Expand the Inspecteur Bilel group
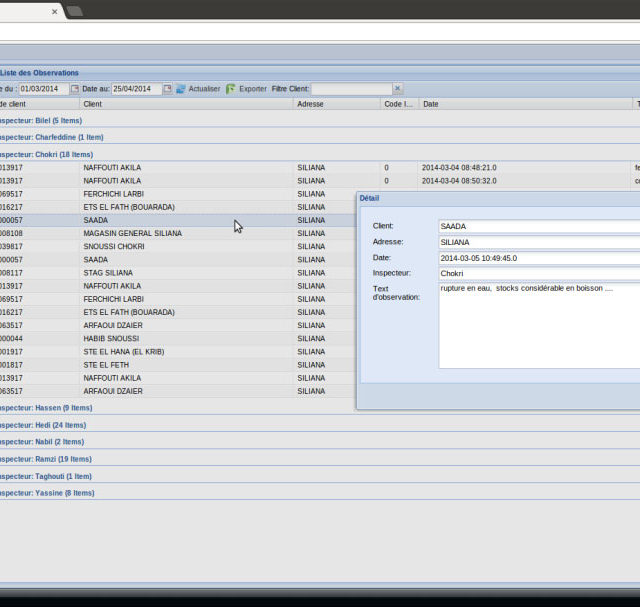 point(40,120)
